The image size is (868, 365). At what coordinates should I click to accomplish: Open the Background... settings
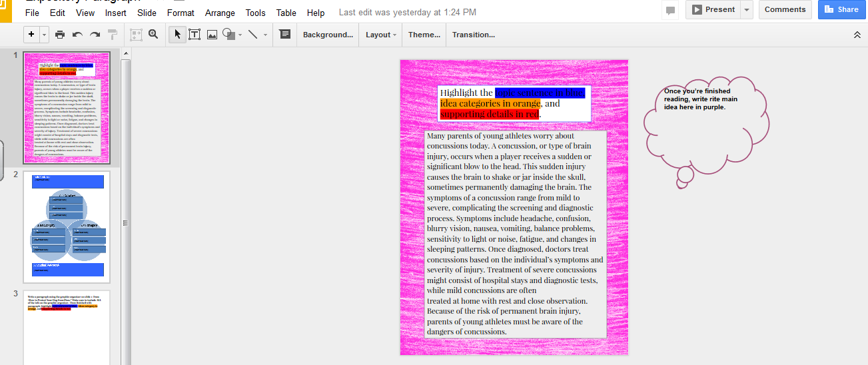(x=328, y=35)
